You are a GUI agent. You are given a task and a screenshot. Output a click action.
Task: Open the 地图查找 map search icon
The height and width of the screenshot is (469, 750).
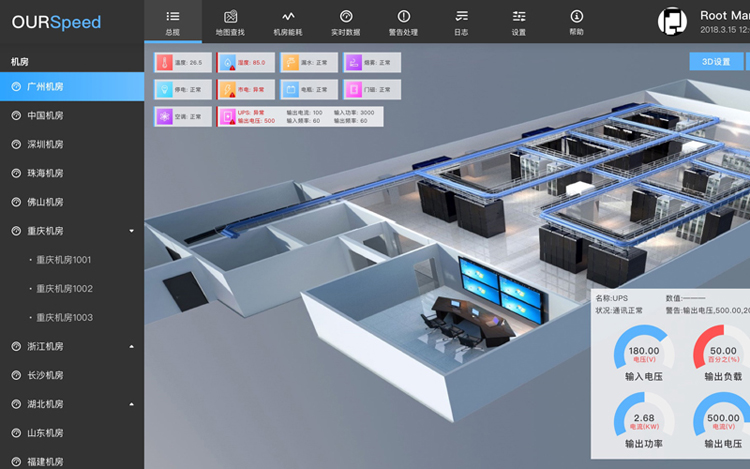(x=230, y=17)
